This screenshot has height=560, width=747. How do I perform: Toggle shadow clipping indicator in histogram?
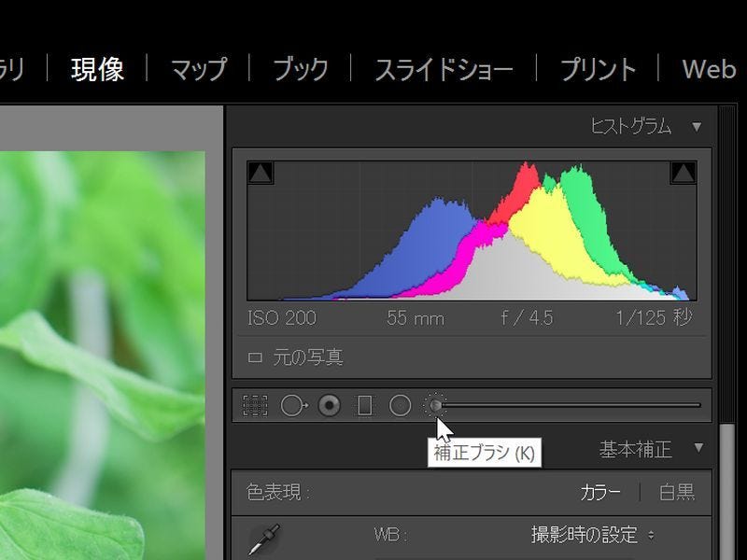(261, 173)
